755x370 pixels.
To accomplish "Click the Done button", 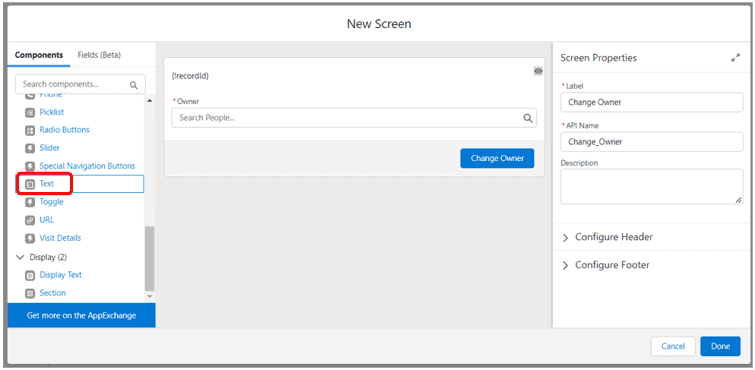I will (720, 346).
